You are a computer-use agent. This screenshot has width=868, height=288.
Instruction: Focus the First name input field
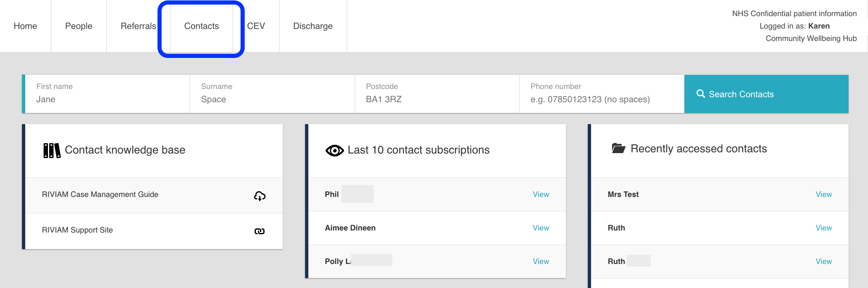107,99
